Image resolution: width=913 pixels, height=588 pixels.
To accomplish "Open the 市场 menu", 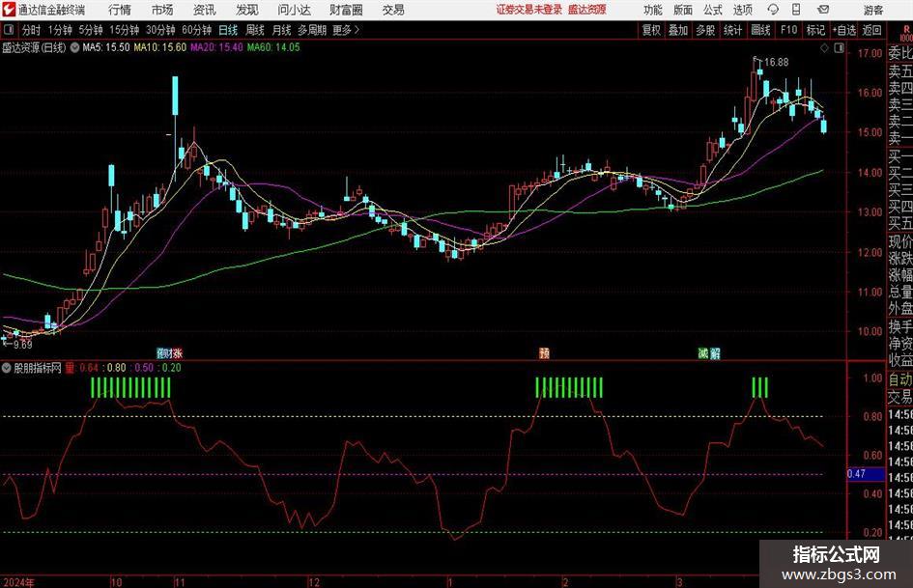I will click(162, 10).
